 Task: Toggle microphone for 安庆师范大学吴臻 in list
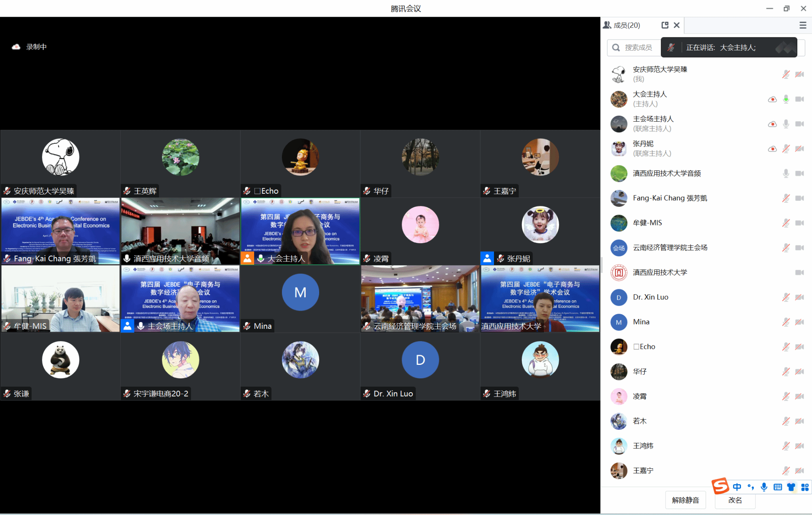pos(786,74)
